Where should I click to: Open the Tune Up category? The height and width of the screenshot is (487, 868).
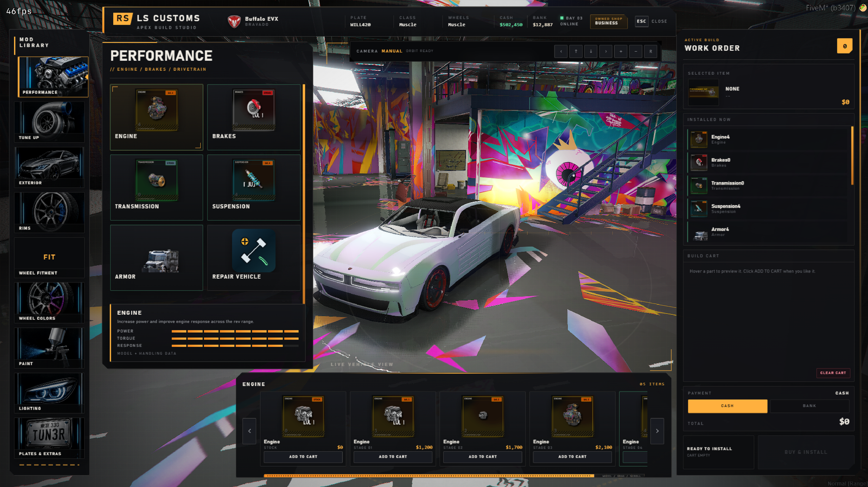tap(49, 122)
